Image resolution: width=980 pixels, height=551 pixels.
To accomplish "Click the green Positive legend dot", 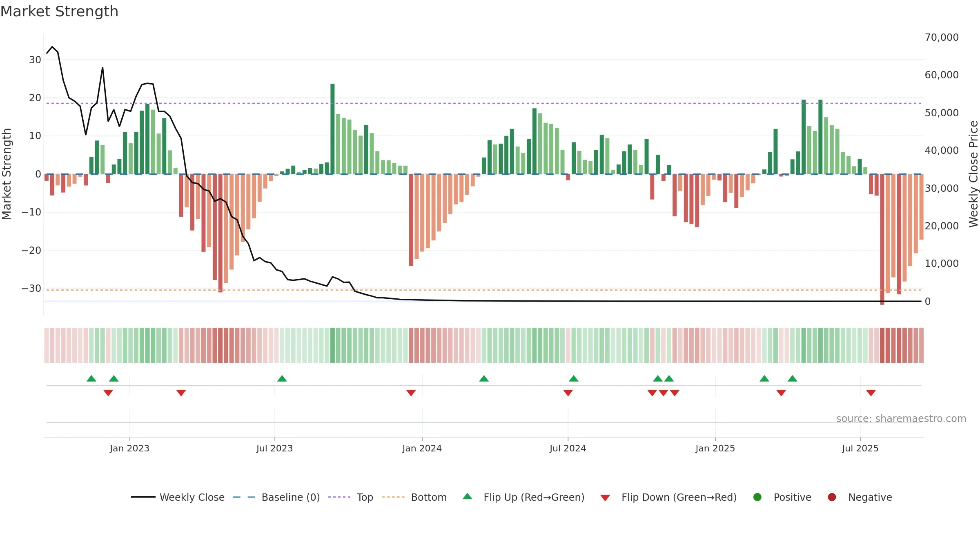I will 757,497.
